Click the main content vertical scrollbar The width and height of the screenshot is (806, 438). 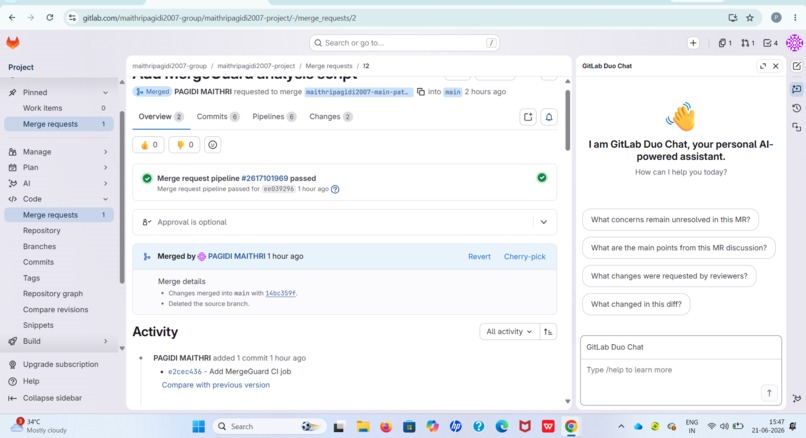567,121
